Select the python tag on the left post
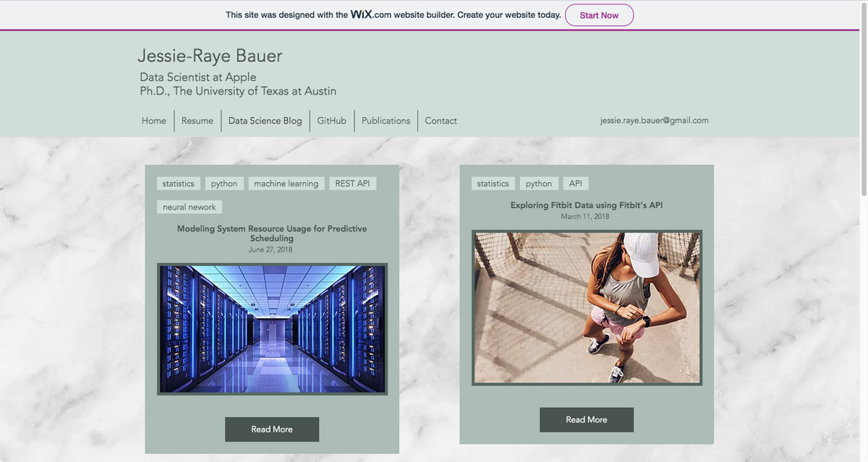The image size is (868, 462). [x=224, y=183]
